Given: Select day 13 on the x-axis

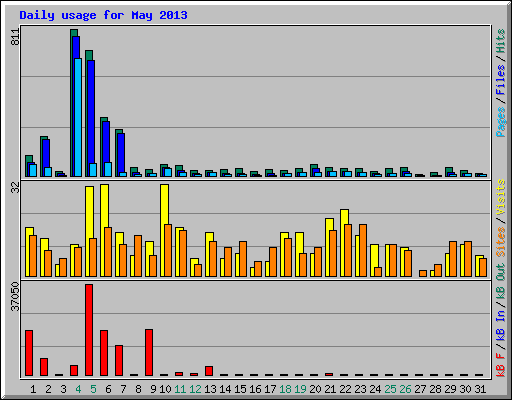Looking at the screenshot, I should point(210,389).
